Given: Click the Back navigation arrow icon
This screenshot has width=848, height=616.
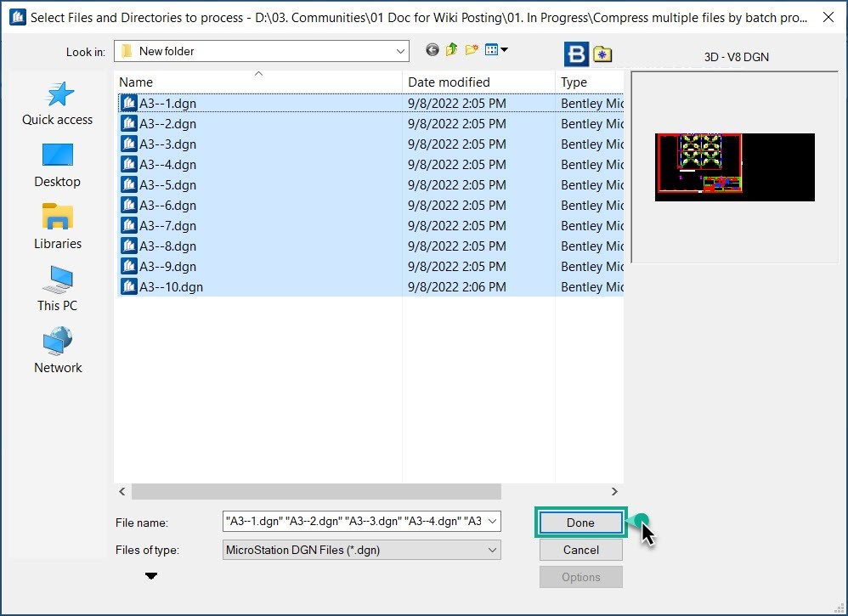Looking at the screenshot, I should [432, 50].
